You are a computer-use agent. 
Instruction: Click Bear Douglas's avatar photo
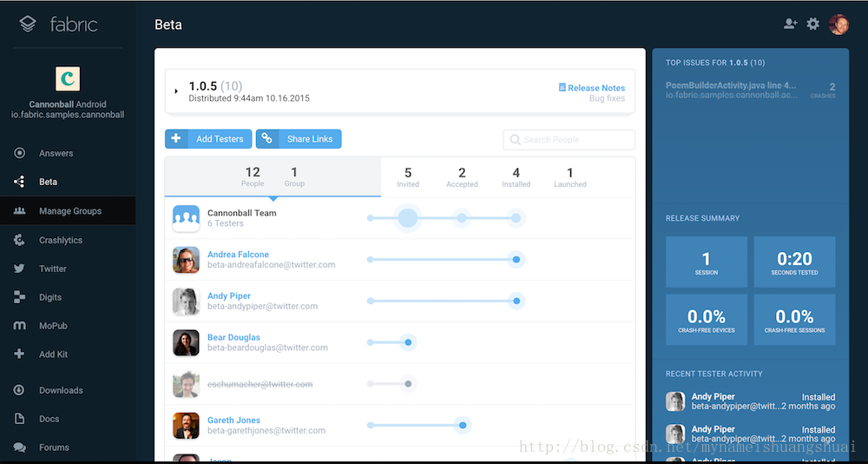point(186,342)
